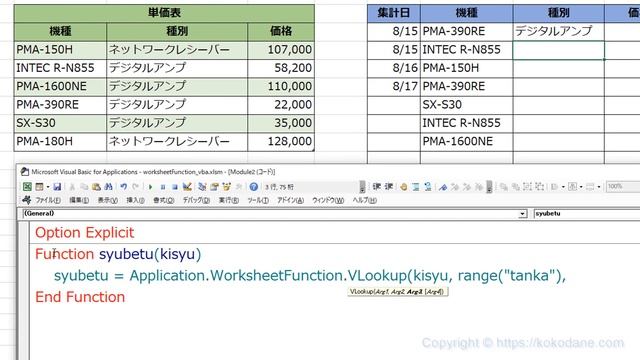
Task: Click the Paste clipboard icon
Action: pyautogui.click(x=96, y=187)
